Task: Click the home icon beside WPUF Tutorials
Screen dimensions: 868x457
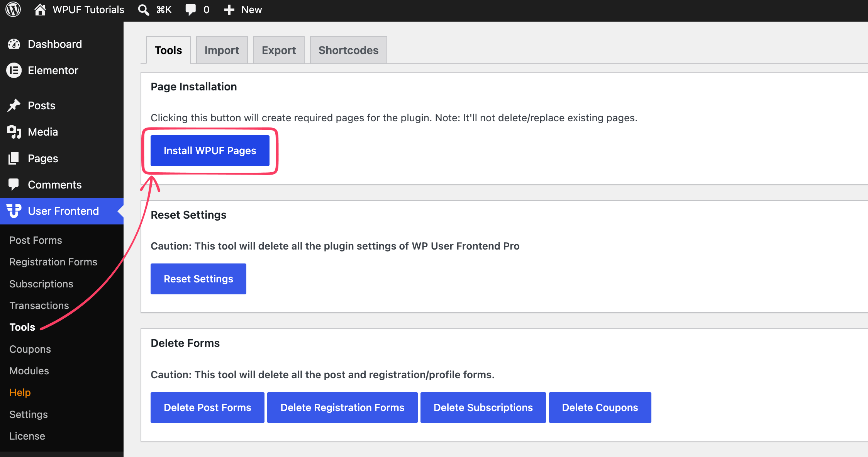Action: click(40, 10)
